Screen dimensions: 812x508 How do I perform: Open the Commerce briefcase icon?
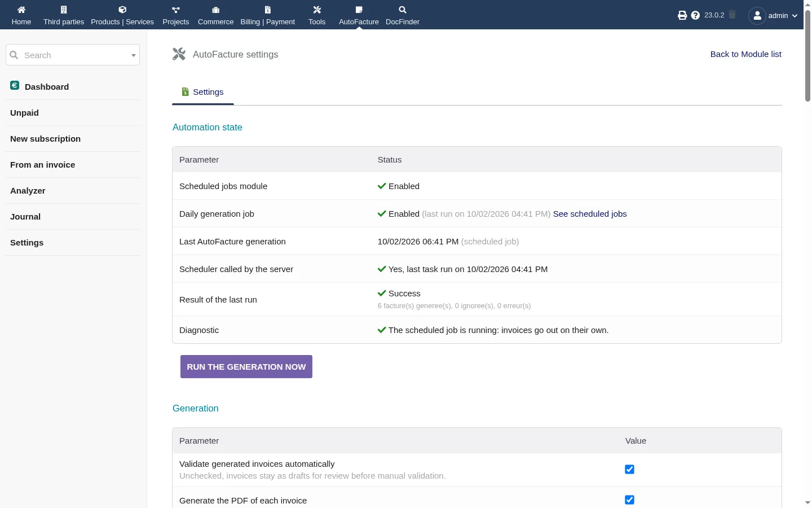coord(215,10)
